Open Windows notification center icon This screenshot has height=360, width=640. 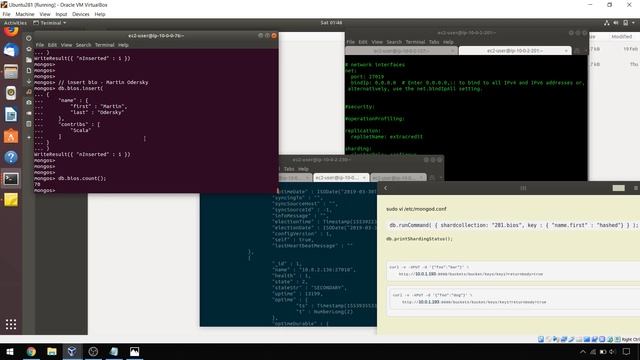click(x=627, y=352)
